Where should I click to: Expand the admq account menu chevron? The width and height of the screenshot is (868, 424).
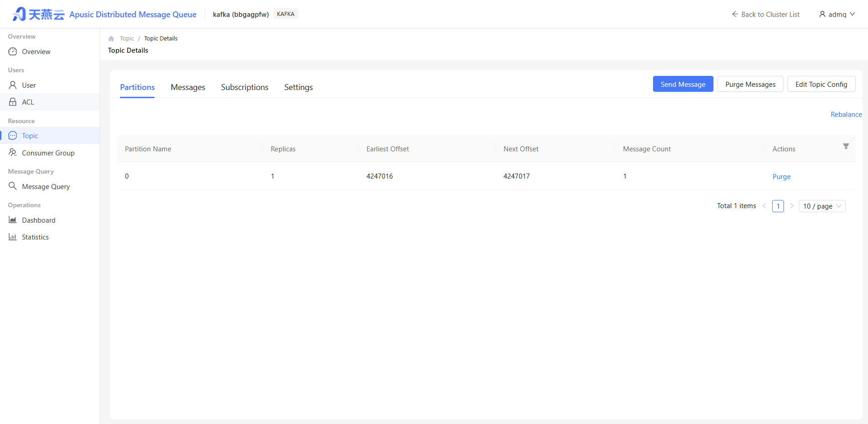point(853,14)
